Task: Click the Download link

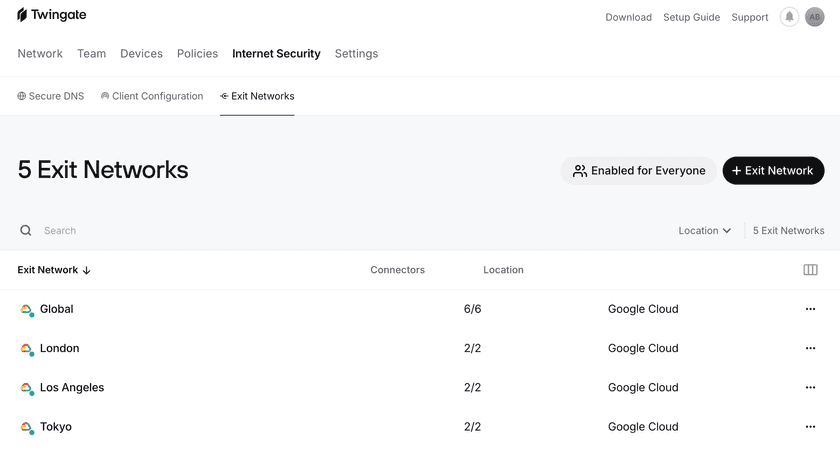Action: [628, 17]
